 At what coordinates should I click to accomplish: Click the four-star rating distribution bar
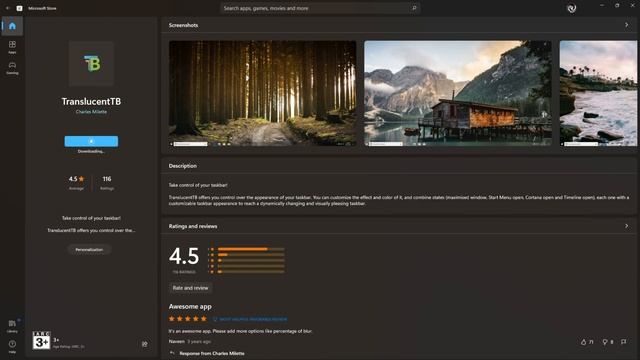251,255
